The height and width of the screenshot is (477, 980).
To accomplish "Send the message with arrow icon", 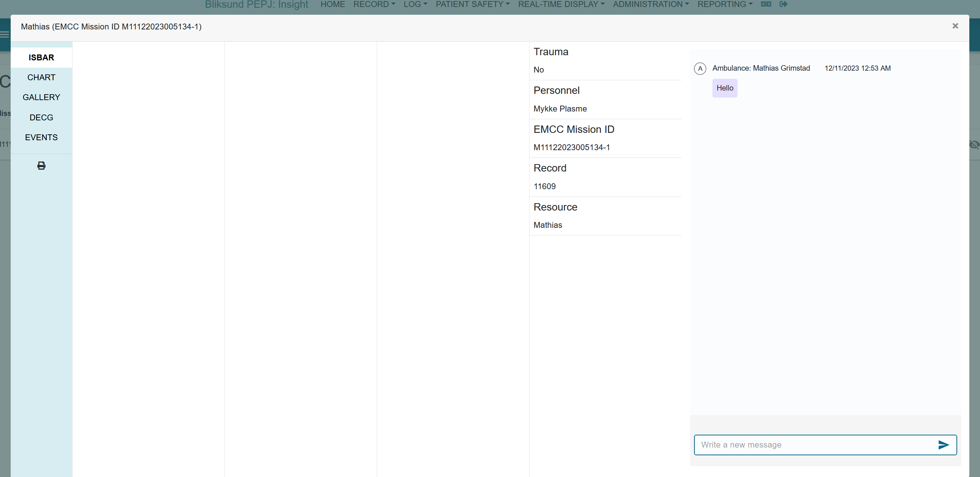I will coord(944,445).
